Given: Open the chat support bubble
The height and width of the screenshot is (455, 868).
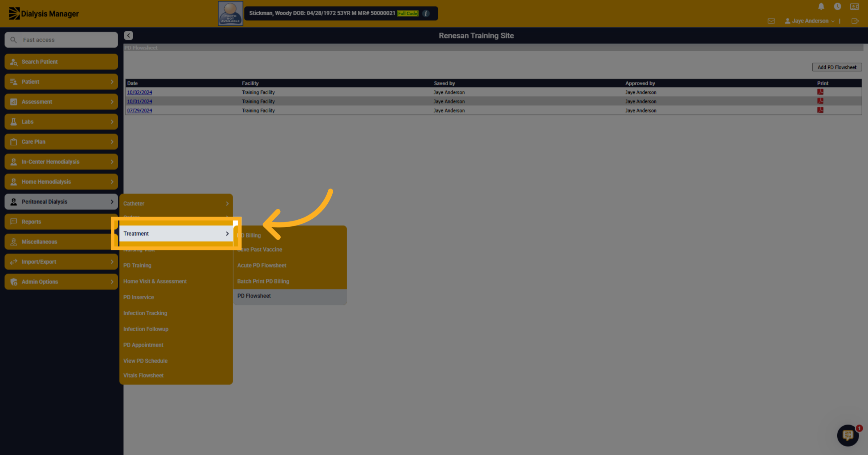Looking at the screenshot, I should pos(848,435).
